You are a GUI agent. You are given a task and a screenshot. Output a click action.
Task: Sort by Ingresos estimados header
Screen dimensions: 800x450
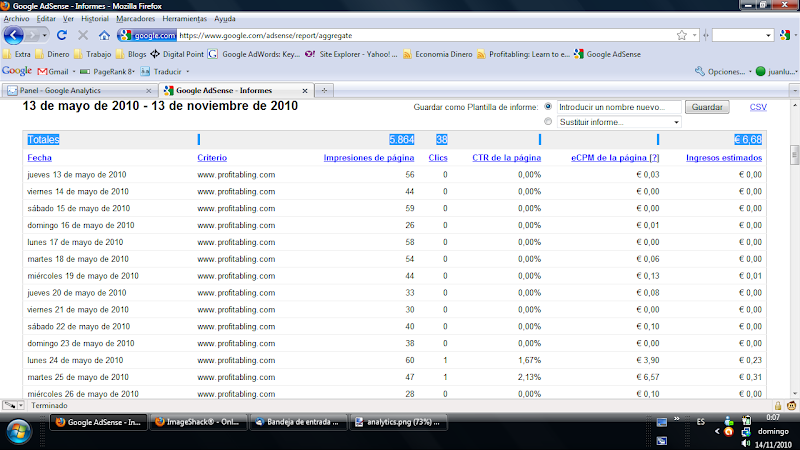(x=723, y=158)
